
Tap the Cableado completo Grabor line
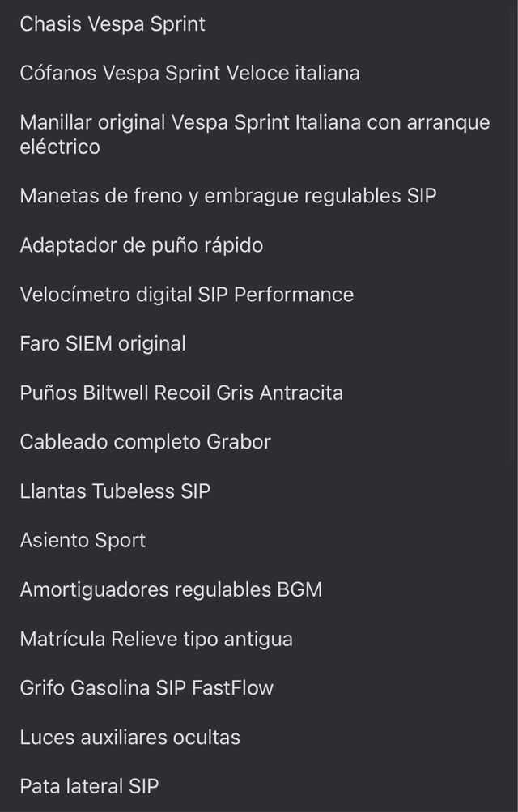(x=145, y=442)
